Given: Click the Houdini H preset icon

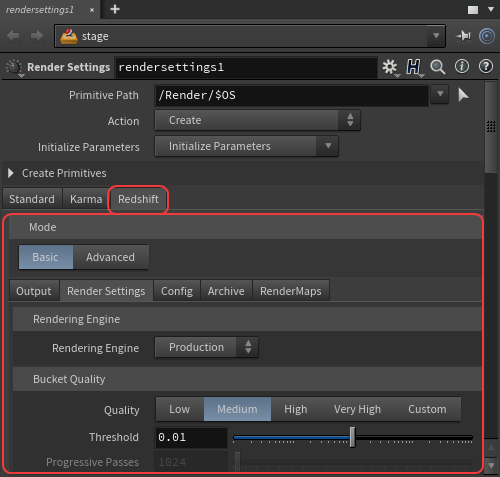Looking at the screenshot, I should click(414, 67).
